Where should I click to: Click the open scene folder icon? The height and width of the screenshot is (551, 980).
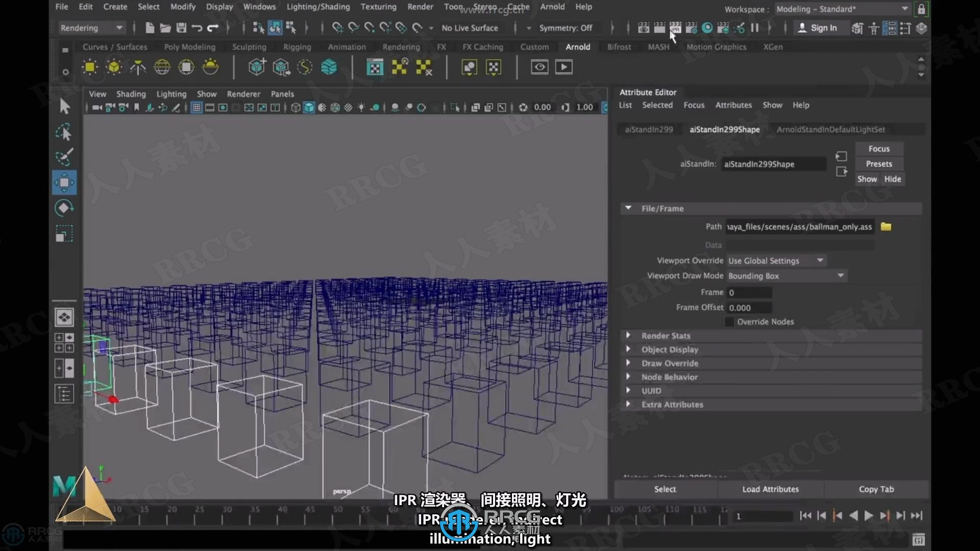165,28
